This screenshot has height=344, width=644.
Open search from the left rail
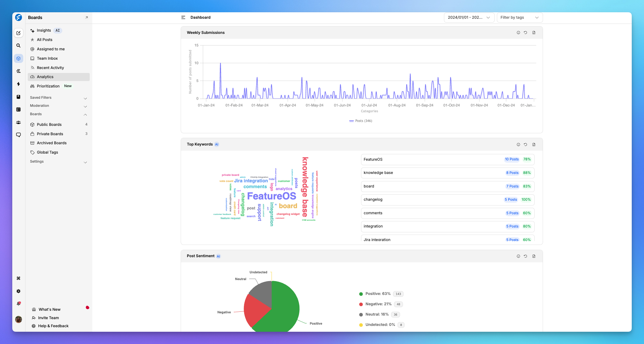click(x=18, y=46)
